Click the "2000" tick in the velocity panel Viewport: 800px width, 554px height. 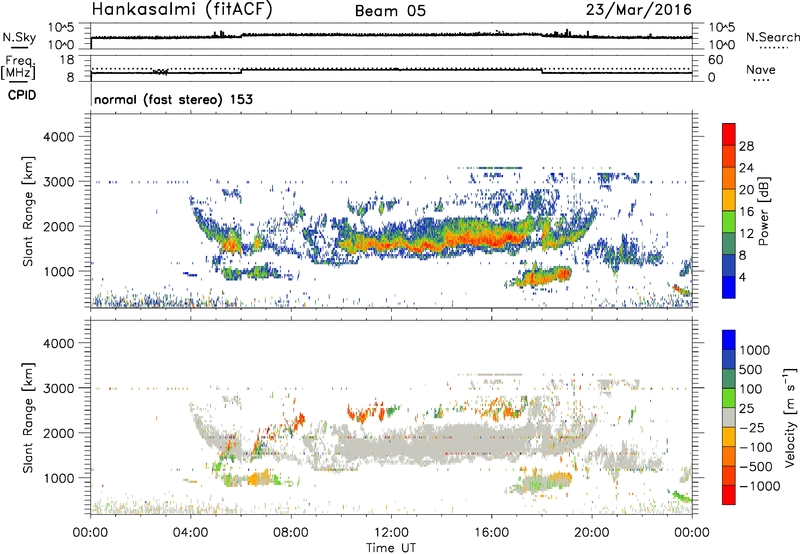coord(58,433)
